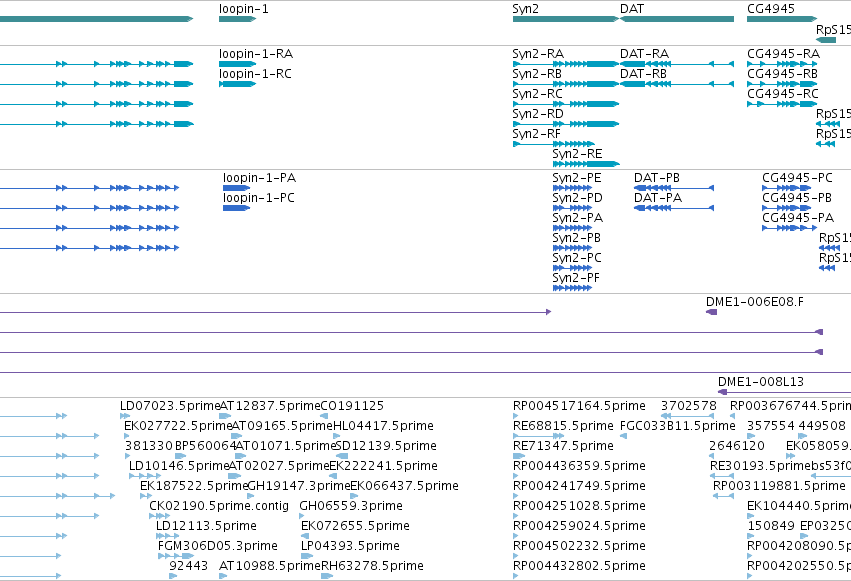Click the DAT-RA transcript
Image resolution: width=851 pixels, height=581 pixels.
(x=677, y=64)
